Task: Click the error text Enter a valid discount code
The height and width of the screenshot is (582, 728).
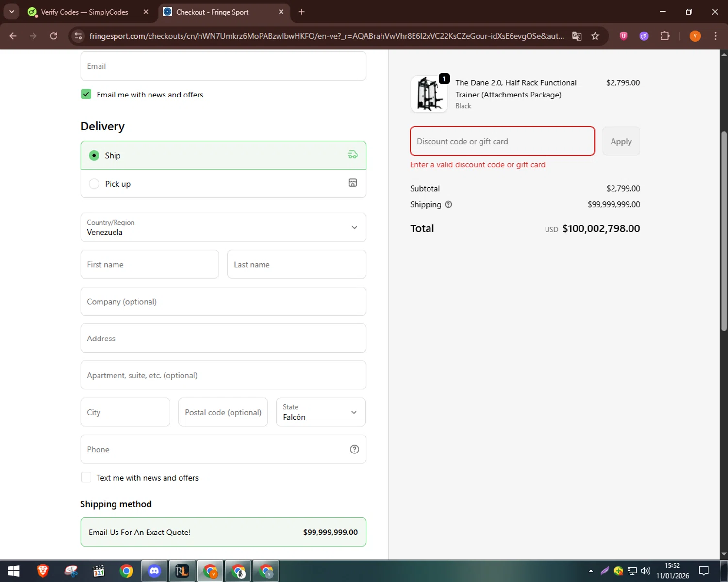Action: [x=478, y=164]
